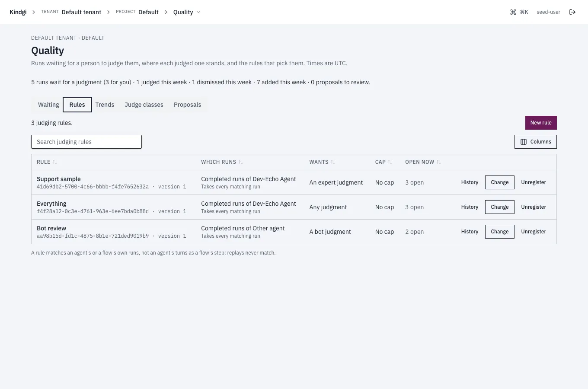Viewport: 588px width, 389px height.
Task: Switch to the Waiting tab
Action: pyautogui.click(x=48, y=105)
